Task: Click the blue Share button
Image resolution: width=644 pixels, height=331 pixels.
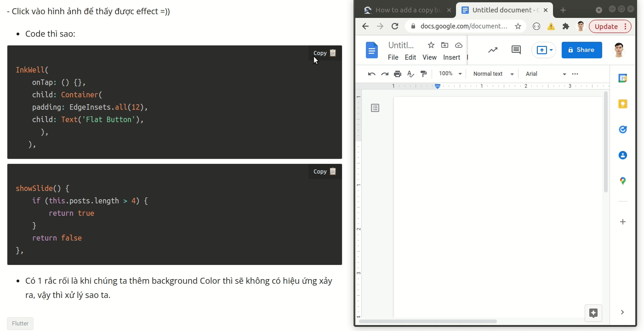Action: click(581, 50)
